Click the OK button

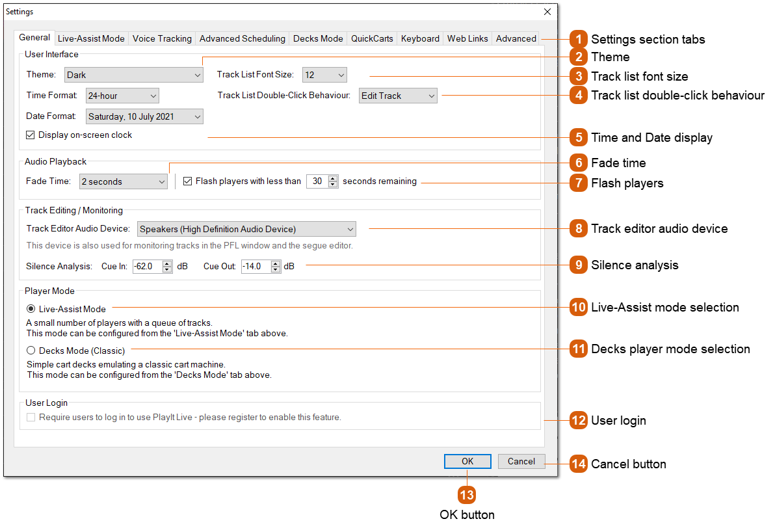(467, 461)
